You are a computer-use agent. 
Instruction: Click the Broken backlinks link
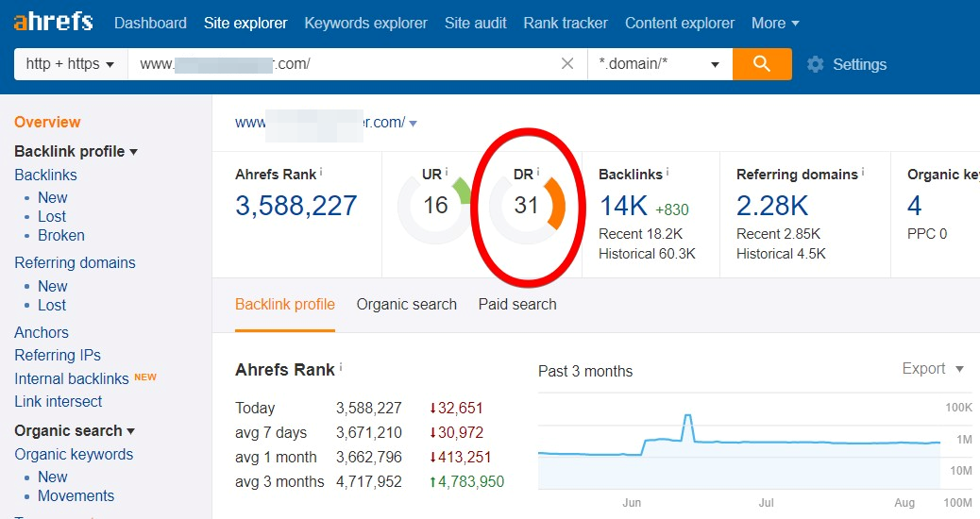click(x=61, y=236)
